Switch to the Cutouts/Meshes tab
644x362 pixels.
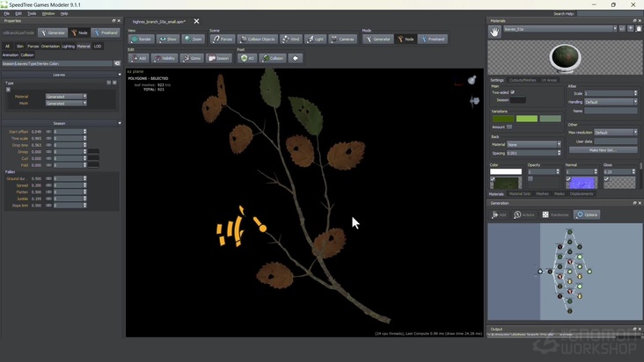coord(523,80)
